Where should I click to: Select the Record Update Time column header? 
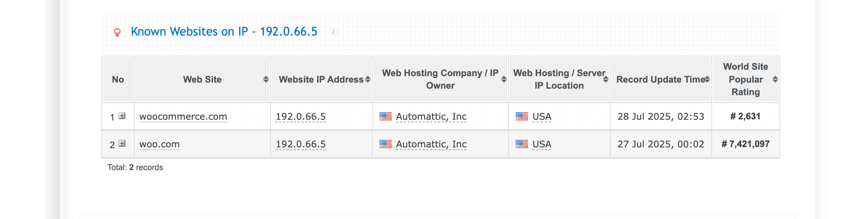pos(660,80)
